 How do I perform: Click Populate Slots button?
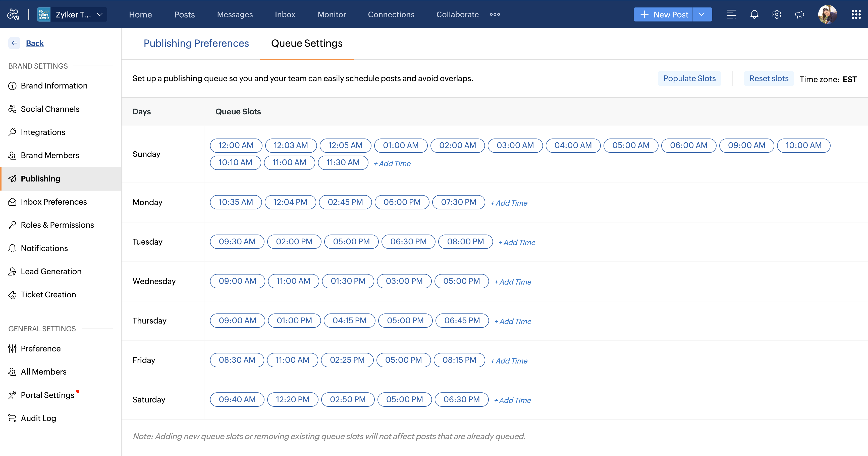pos(689,79)
